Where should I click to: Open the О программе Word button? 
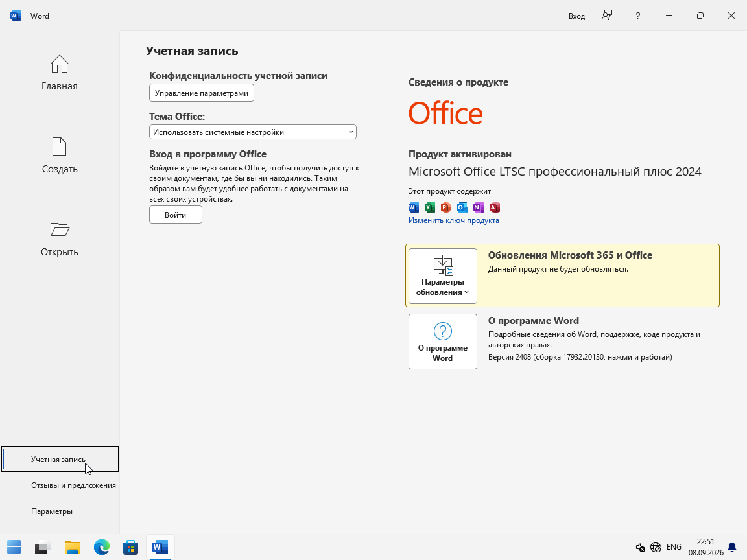tap(443, 342)
